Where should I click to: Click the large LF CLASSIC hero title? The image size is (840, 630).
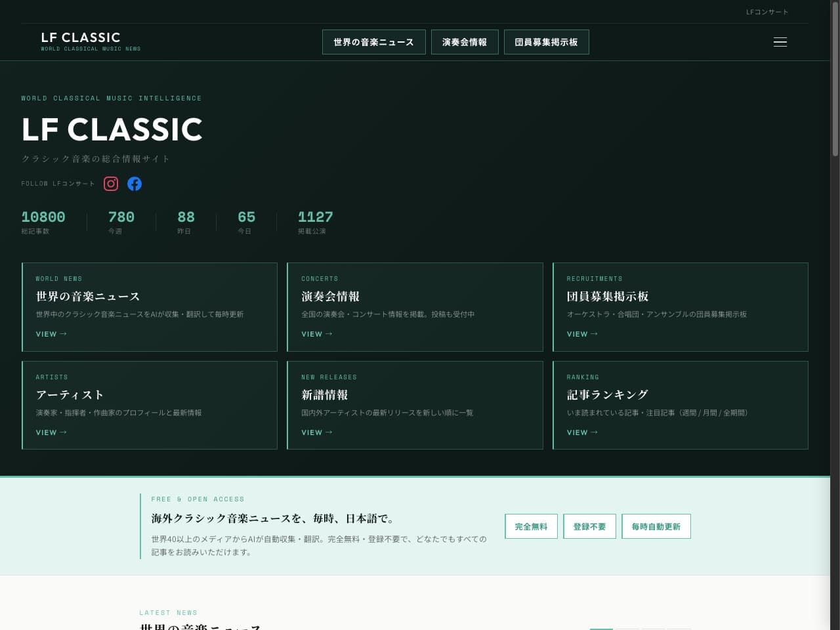112,129
